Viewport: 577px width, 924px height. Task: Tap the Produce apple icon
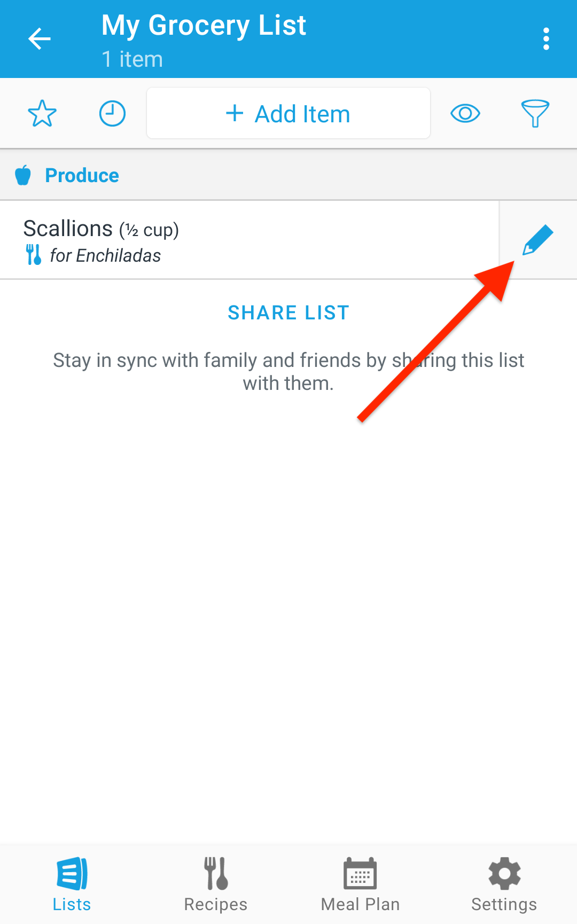tap(23, 175)
